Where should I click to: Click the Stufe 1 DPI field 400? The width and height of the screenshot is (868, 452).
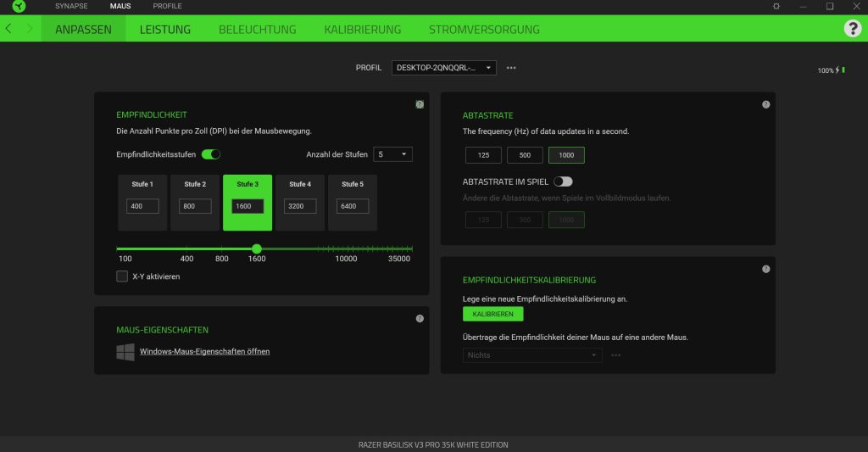[142, 206]
